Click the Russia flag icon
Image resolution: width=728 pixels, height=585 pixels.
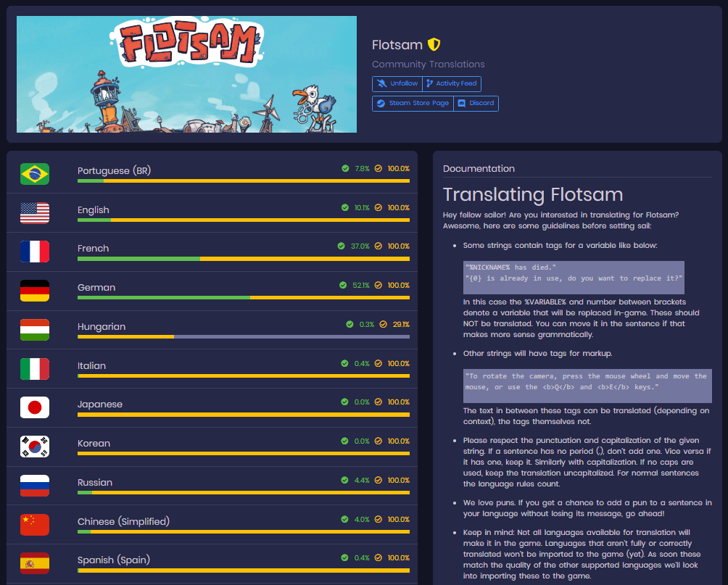(35, 485)
